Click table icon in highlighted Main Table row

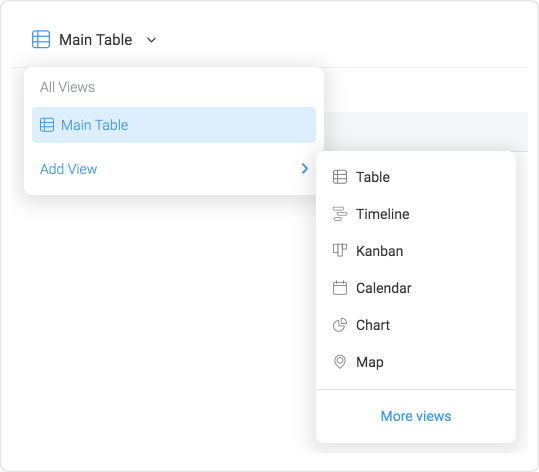[x=47, y=125]
